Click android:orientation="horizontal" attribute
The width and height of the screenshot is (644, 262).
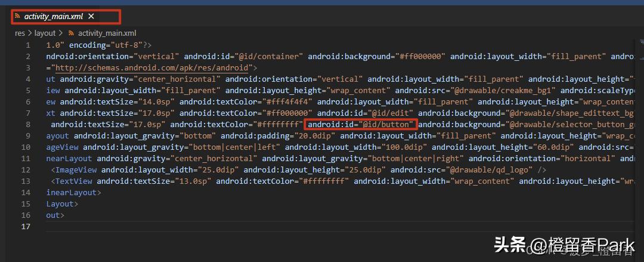pos(542,158)
